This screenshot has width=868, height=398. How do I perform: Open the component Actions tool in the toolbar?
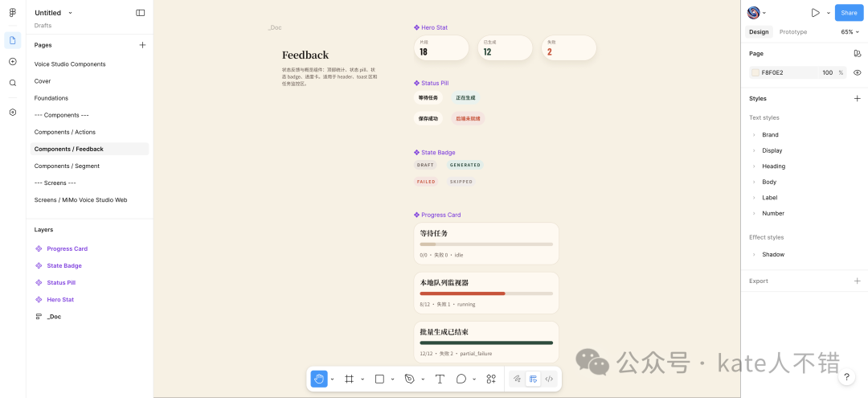pyautogui.click(x=491, y=379)
